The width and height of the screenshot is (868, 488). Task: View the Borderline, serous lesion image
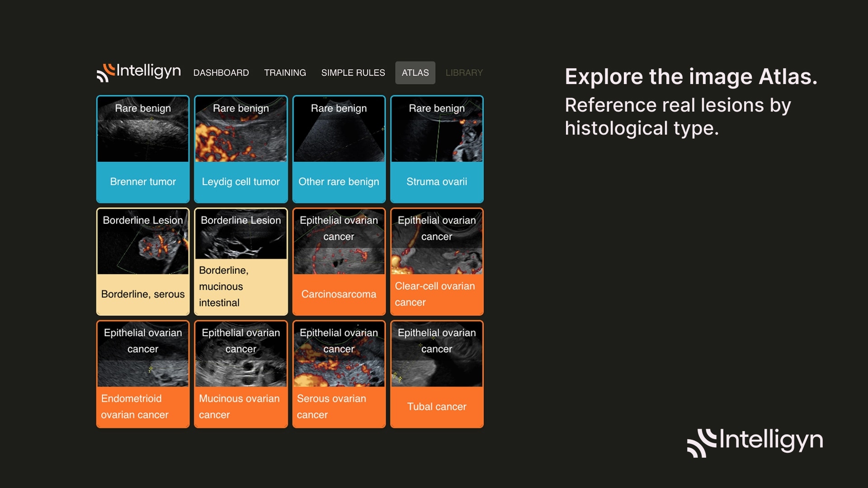pos(143,261)
